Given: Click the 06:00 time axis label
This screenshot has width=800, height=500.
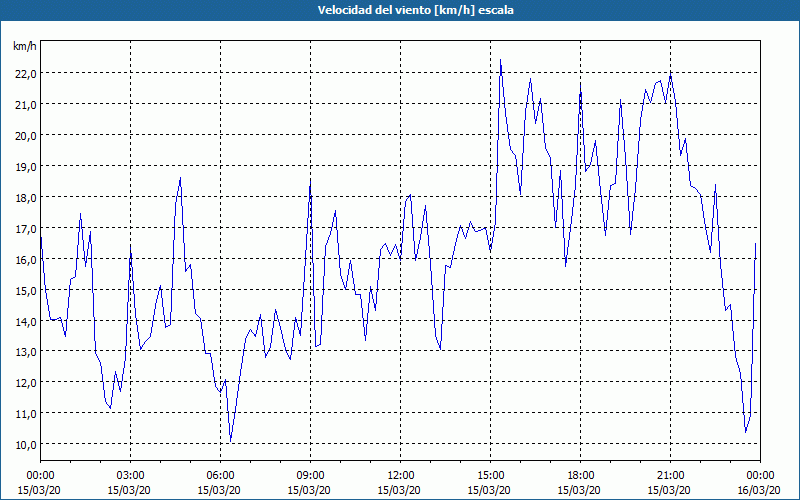Looking at the screenshot, I should coord(220,476).
